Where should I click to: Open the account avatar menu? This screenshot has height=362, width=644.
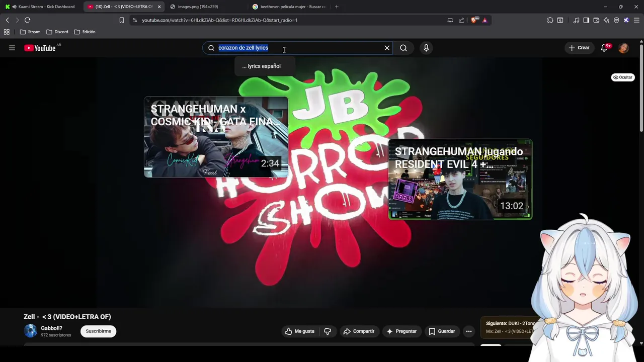(x=623, y=48)
